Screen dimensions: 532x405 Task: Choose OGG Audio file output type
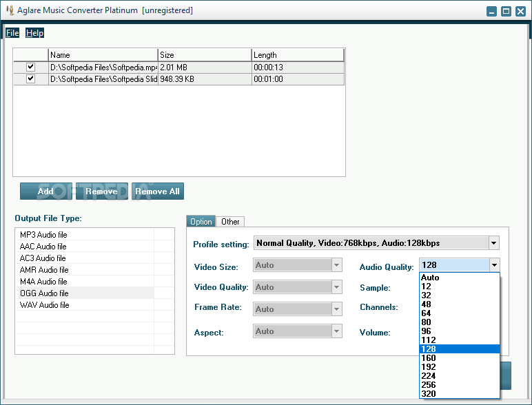[x=85, y=293]
